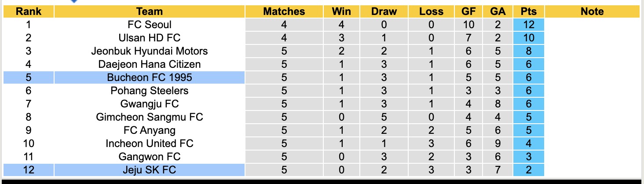Image resolution: width=644 pixels, height=184 pixels.
Task: Click Gimcheon Sangmu FC team name
Action: (150, 117)
